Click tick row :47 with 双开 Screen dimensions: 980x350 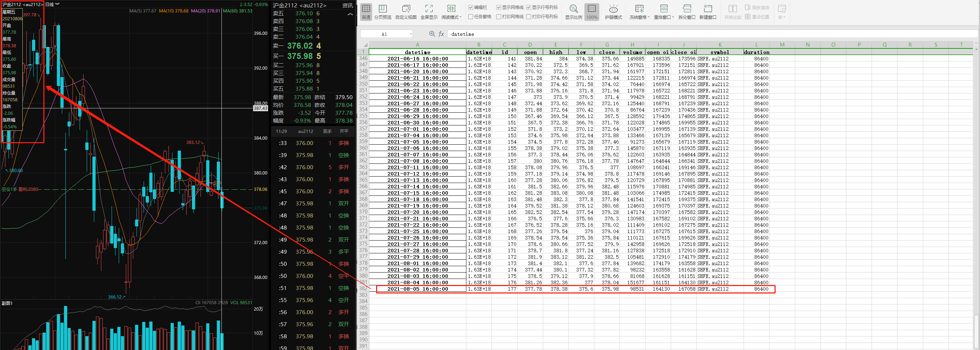point(314,204)
